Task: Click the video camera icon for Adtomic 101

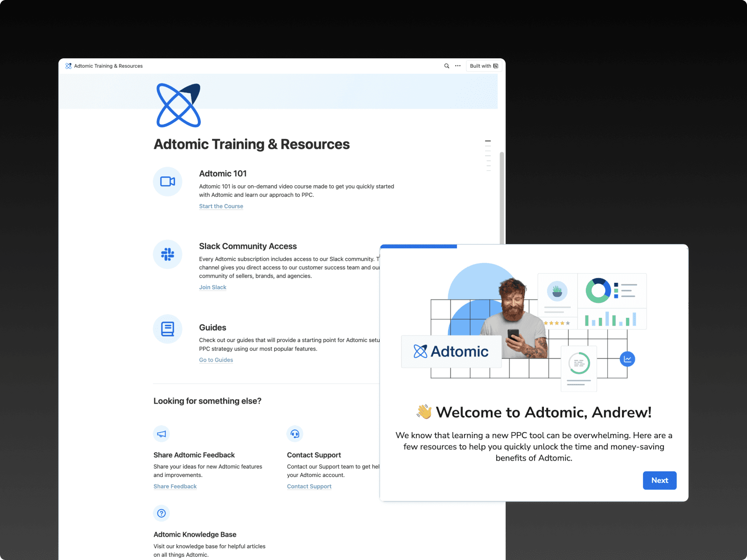Action: [x=168, y=182]
